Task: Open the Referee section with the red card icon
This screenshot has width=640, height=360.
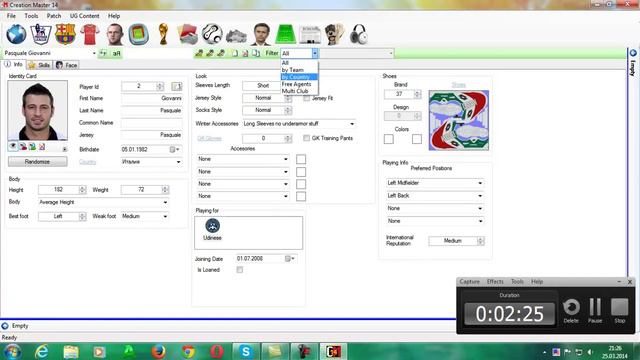Action: [187, 34]
